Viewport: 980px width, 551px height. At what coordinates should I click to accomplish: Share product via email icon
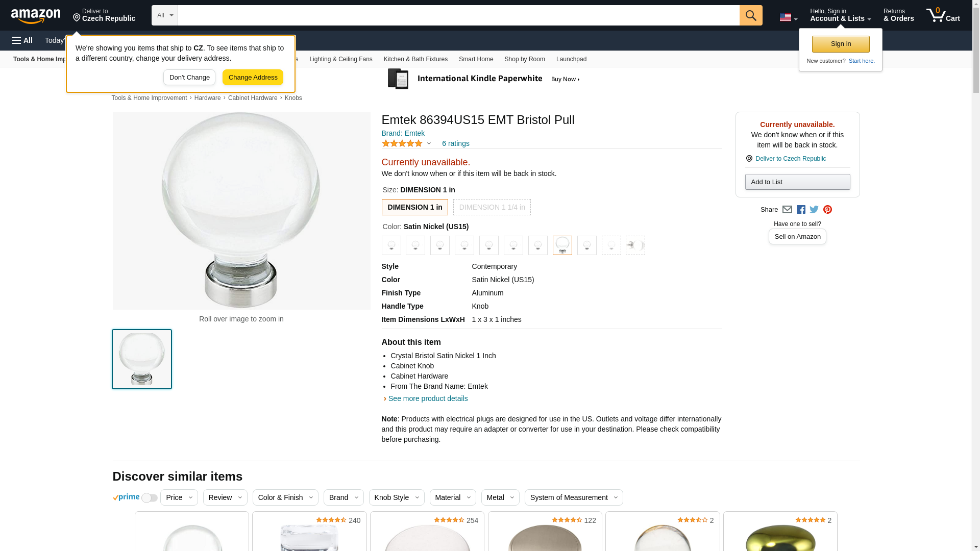click(787, 210)
